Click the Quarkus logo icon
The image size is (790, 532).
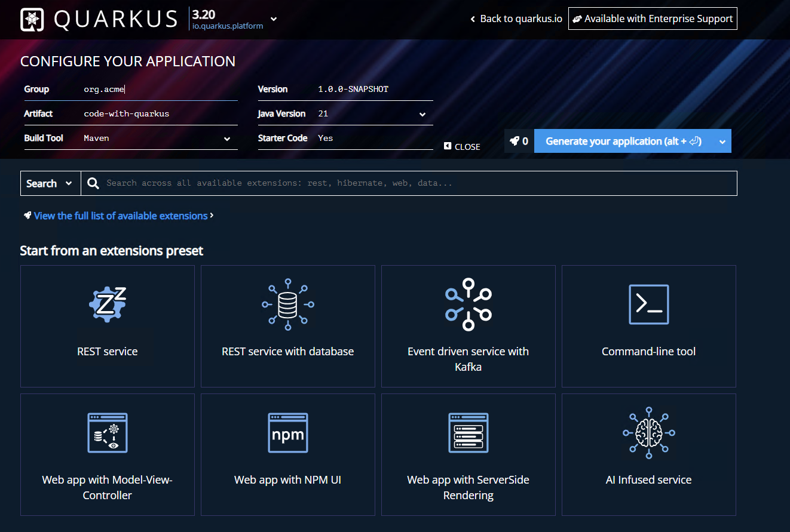click(x=32, y=19)
